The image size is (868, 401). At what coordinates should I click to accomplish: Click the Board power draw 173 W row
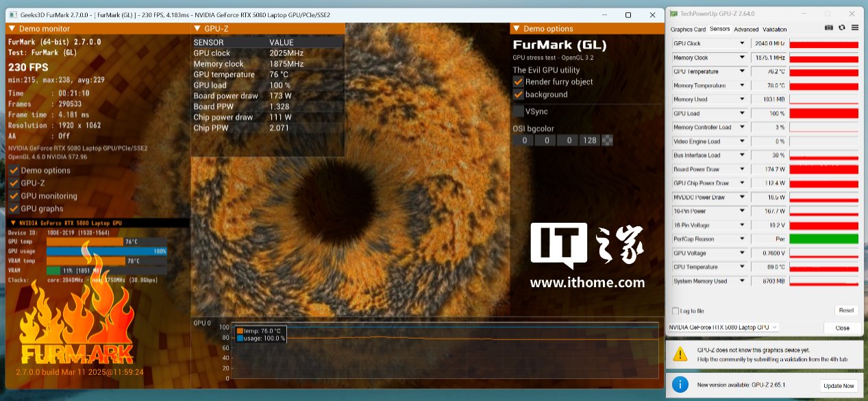point(268,96)
